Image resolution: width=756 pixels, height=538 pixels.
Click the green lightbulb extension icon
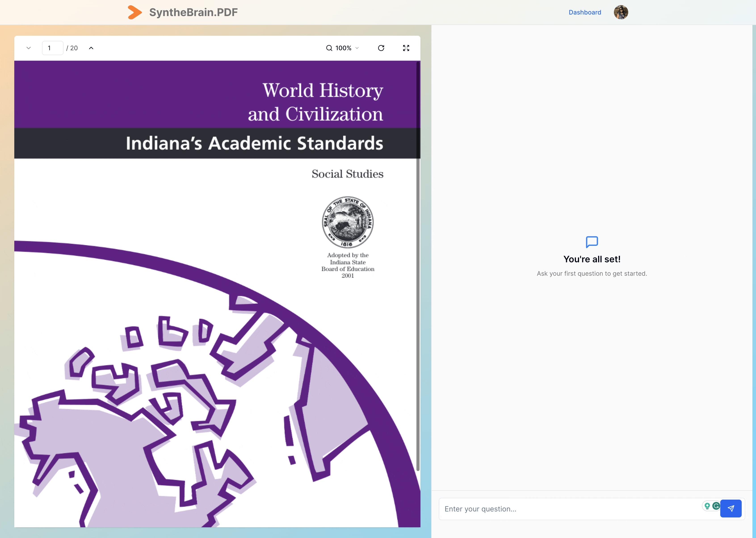[x=707, y=506]
